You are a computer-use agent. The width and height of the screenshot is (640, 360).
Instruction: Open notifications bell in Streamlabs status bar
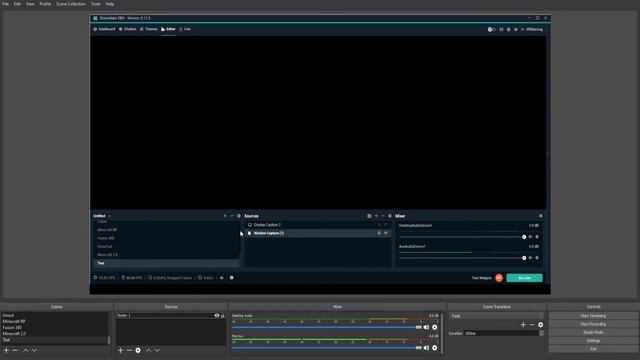[x=222, y=278]
